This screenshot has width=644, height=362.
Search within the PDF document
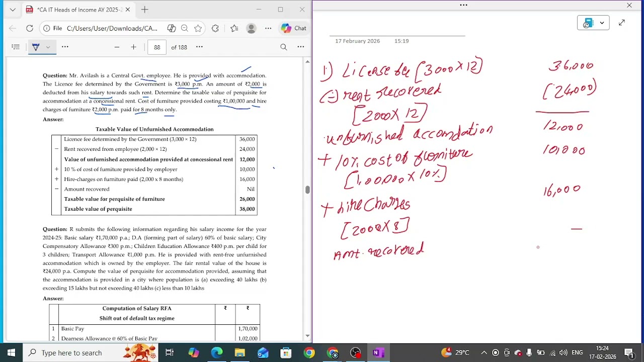coord(284,47)
